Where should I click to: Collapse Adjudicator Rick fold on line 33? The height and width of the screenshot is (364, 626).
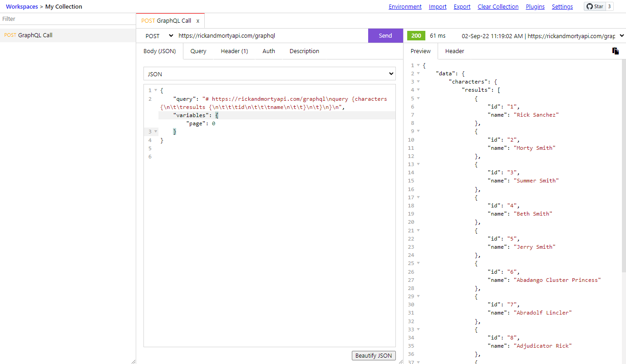(418, 330)
